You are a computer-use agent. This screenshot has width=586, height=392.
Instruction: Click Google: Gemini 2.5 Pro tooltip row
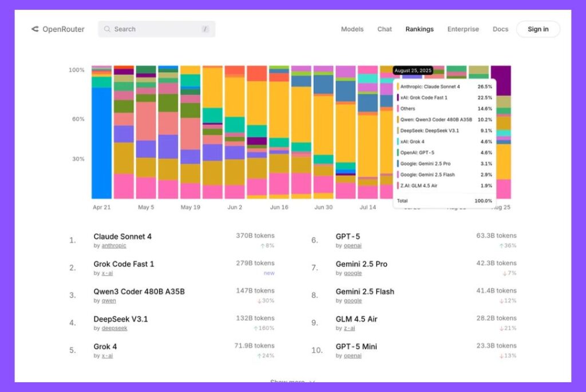click(444, 164)
